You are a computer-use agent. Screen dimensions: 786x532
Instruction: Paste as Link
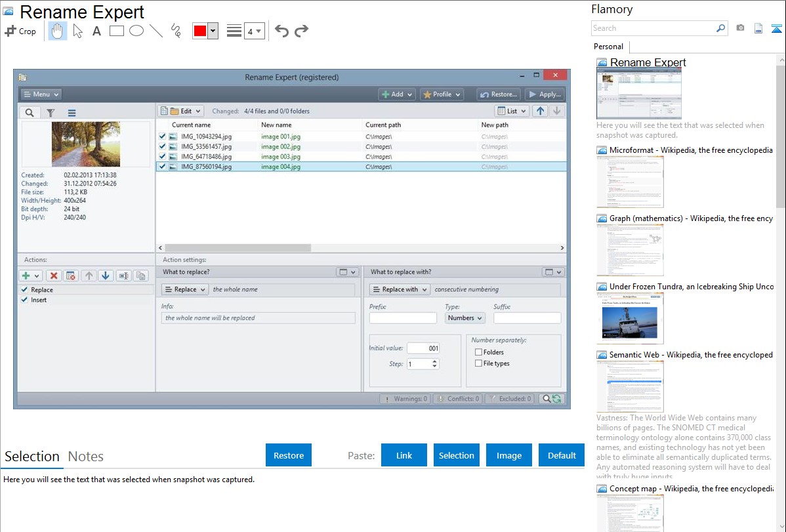pos(404,455)
